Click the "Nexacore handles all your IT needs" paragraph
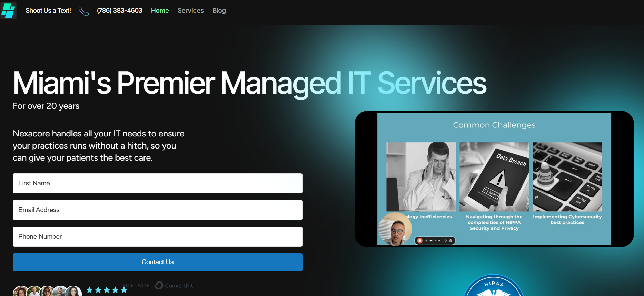The height and width of the screenshot is (296, 644). (x=99, y=146)
